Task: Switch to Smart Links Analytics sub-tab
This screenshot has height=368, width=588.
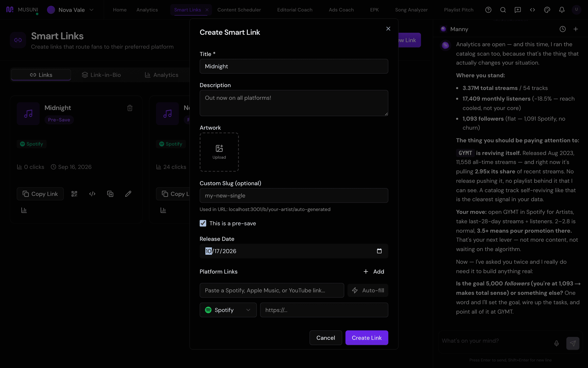Action: click(x=161, y=75)
